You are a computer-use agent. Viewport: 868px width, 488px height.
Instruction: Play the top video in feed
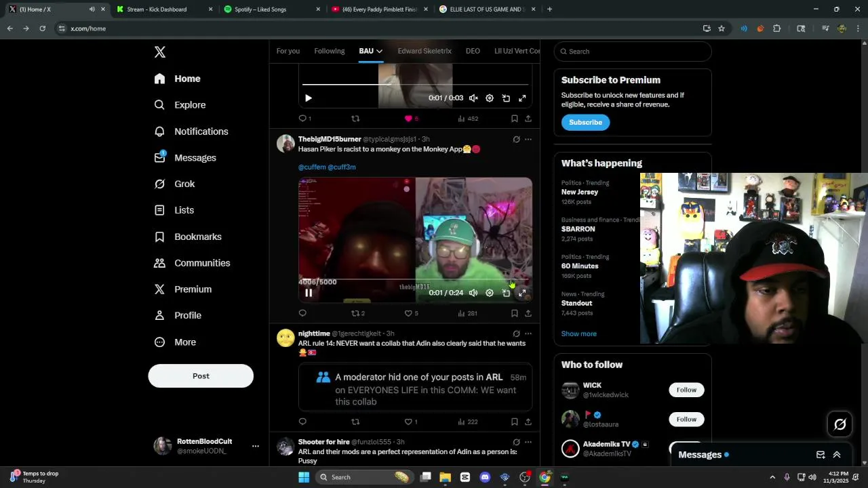(x=309, y=98)
